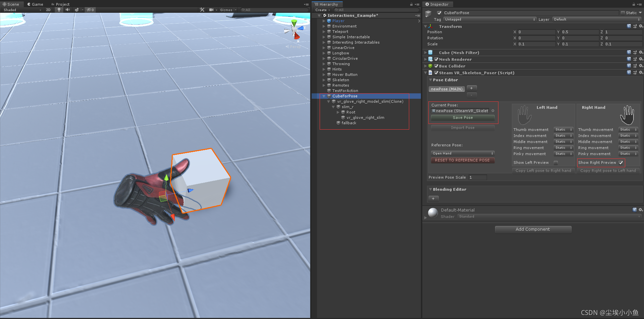Select the Inspector tab

(x=437, y=4)
